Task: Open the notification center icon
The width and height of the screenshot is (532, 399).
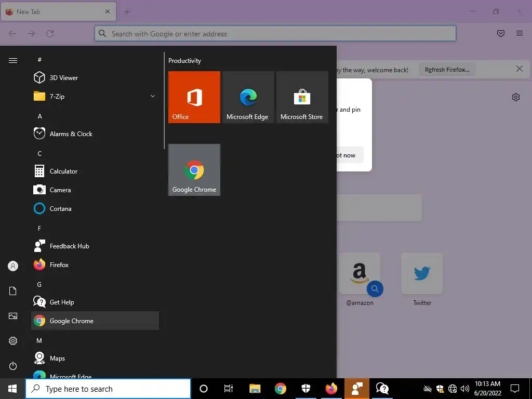Action: [x=515, y=389]
